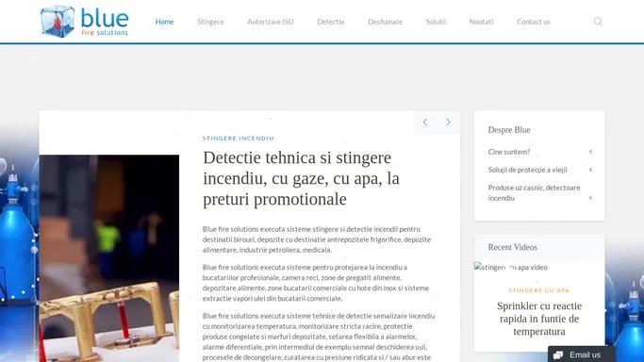Open the Solutii menu item
Image resolution: width=644 pixels, height=362 pixels.
click(436, 22)
